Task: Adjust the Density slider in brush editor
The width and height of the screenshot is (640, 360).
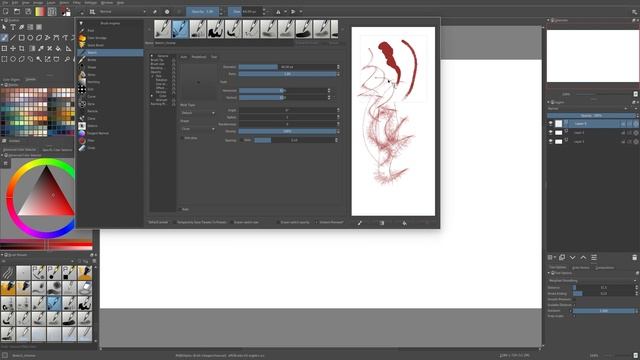Action: (x=287, y=131)
